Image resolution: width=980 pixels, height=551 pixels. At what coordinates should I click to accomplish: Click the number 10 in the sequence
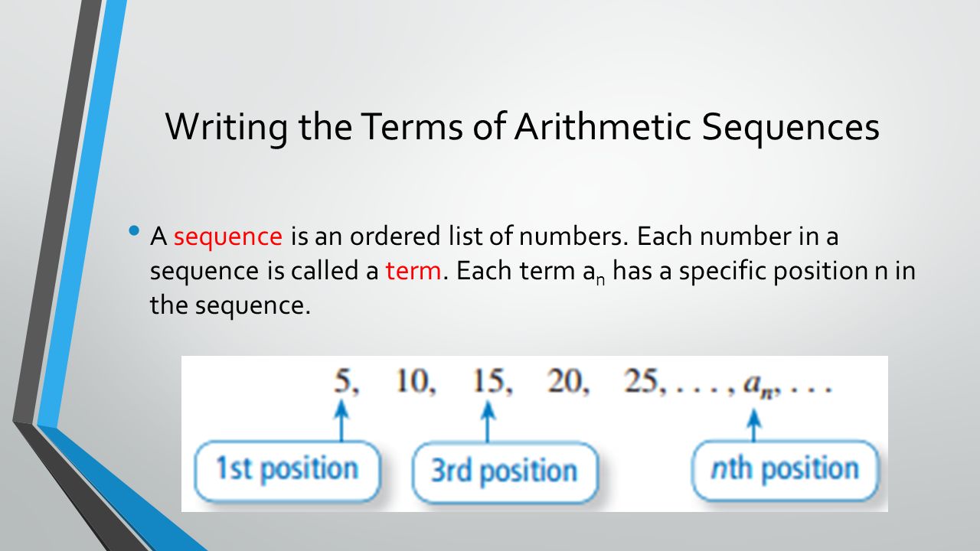[x=413, y=381]
